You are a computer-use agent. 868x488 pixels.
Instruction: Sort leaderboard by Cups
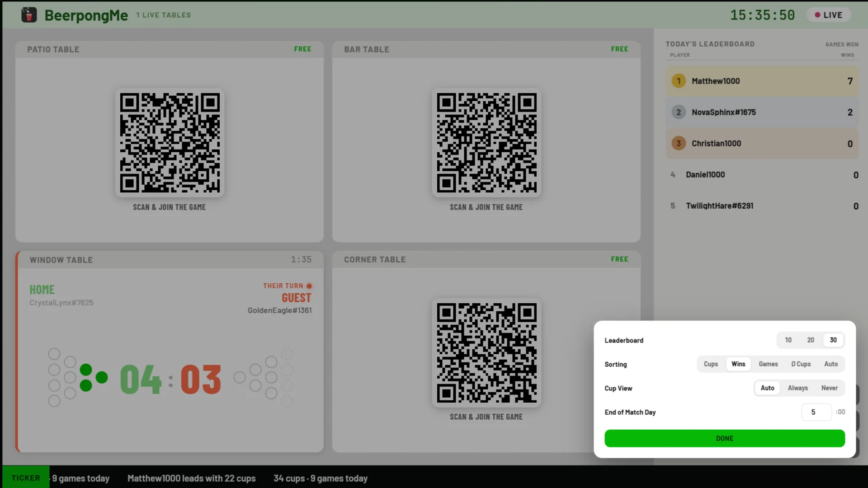pos(711,364)
